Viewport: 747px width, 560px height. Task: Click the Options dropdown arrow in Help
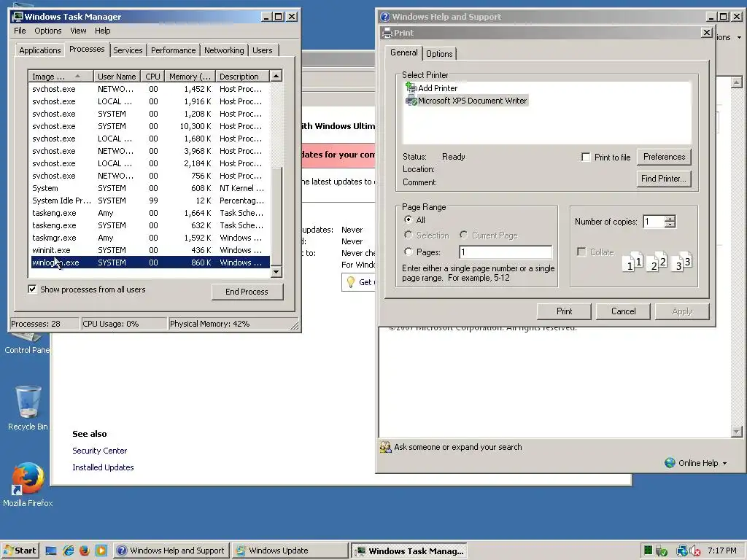pos(739,37)
